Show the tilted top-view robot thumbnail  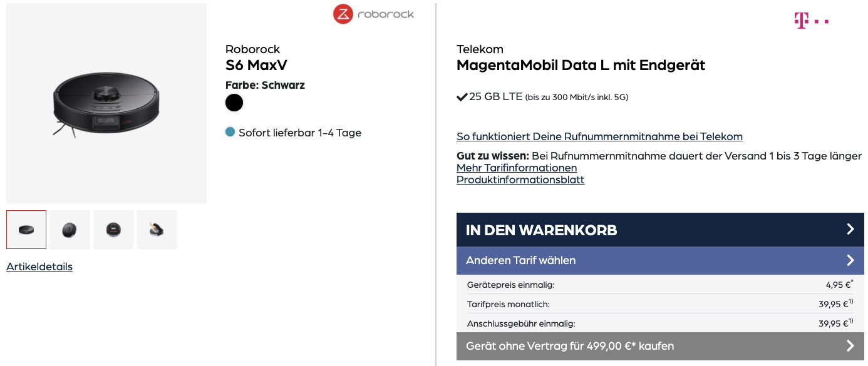(x=70, y=230)
